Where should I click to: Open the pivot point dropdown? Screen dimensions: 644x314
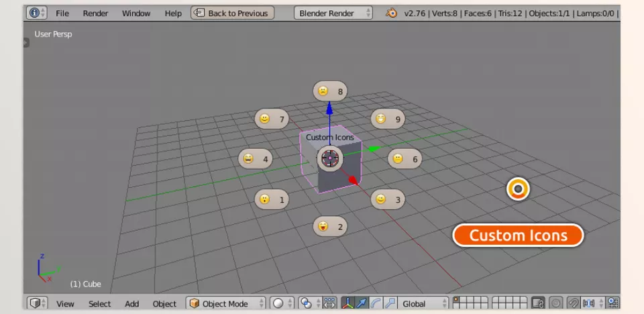tap(310, 303)
